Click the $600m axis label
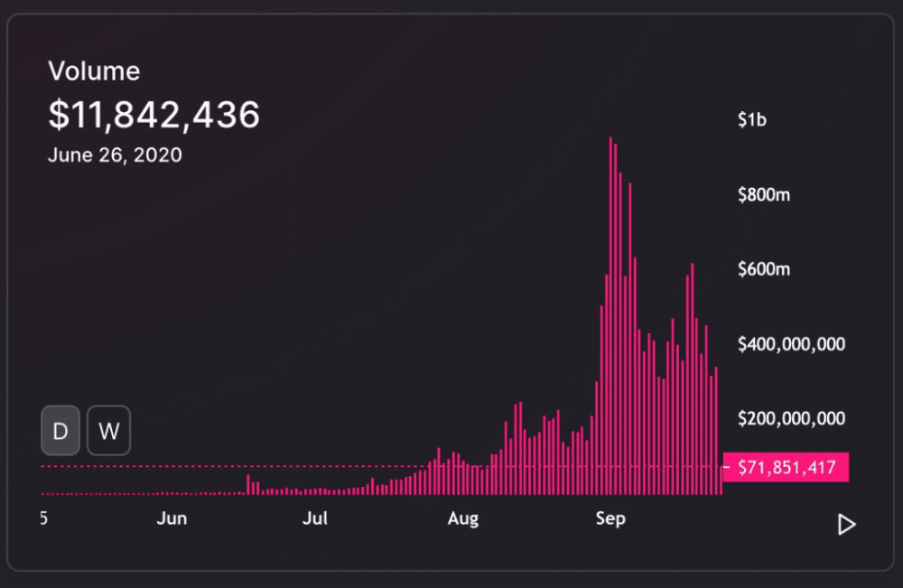This screenshot has width=903, height=588. click(x=763, y=269)
